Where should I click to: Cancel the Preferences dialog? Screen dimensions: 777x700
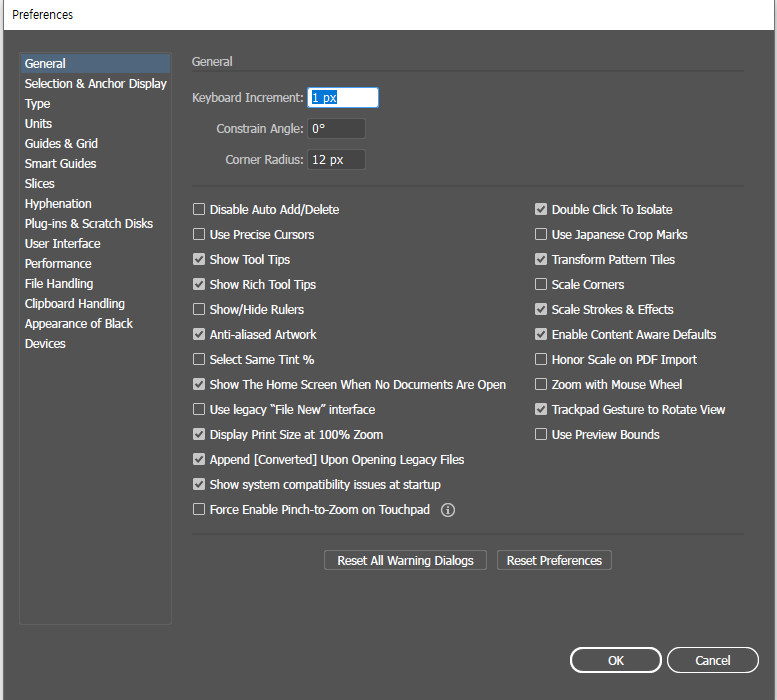pyautogui.click(x=713, y=660)
